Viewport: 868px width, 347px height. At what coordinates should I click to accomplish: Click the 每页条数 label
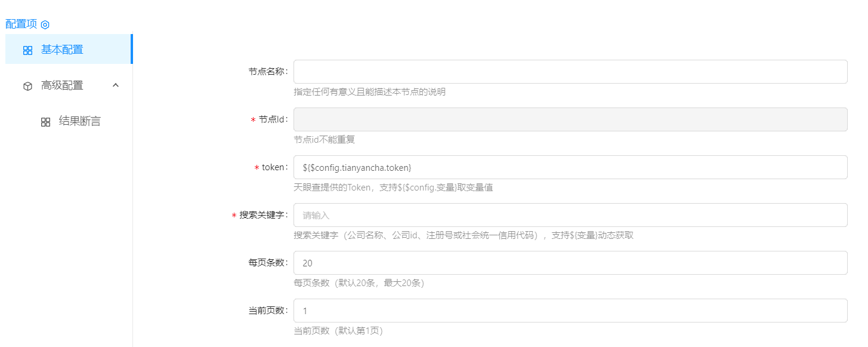(268, 263)
